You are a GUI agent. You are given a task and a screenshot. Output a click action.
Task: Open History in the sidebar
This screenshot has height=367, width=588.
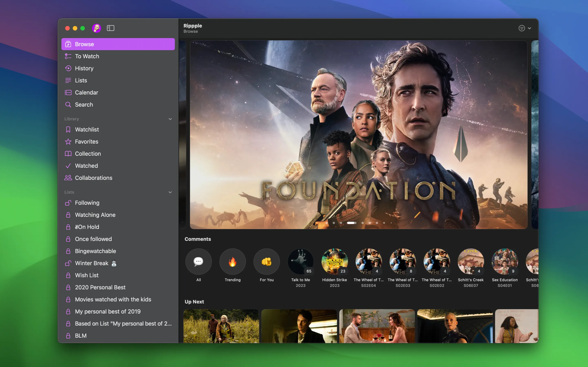84,69
